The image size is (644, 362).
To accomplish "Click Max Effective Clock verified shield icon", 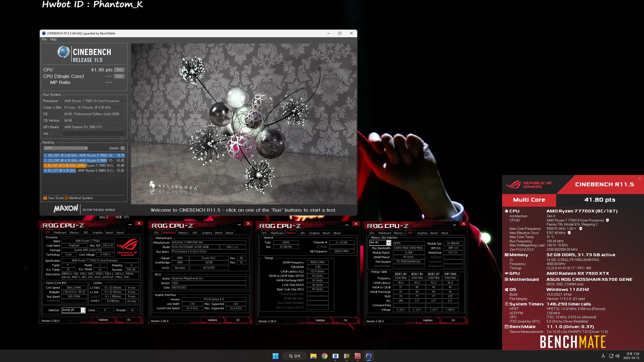I will coord(569,233).
